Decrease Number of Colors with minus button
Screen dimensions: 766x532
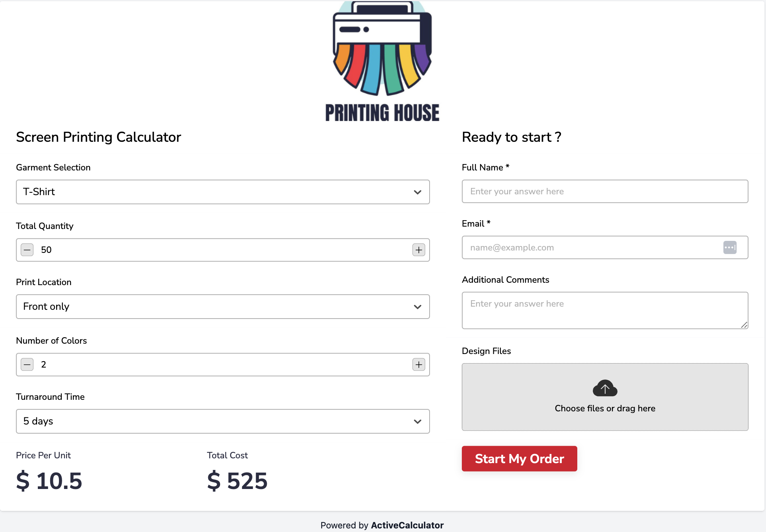(27, 365)
